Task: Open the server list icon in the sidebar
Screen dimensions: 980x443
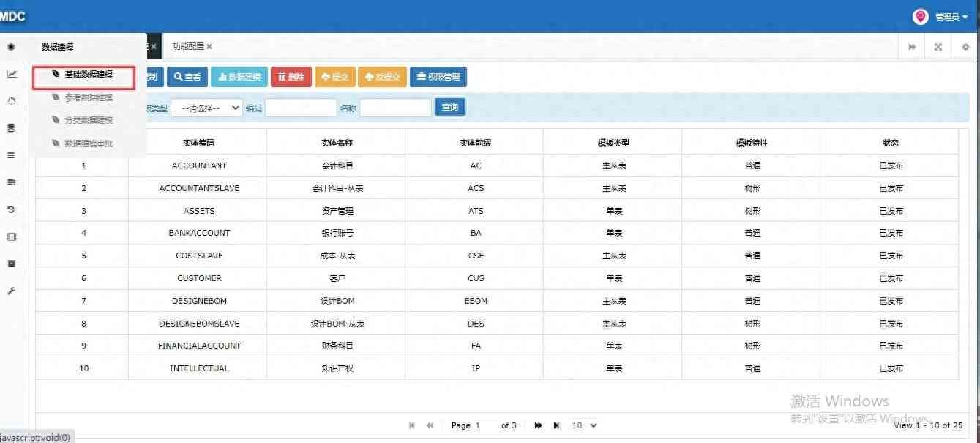Action: point(11,182)
